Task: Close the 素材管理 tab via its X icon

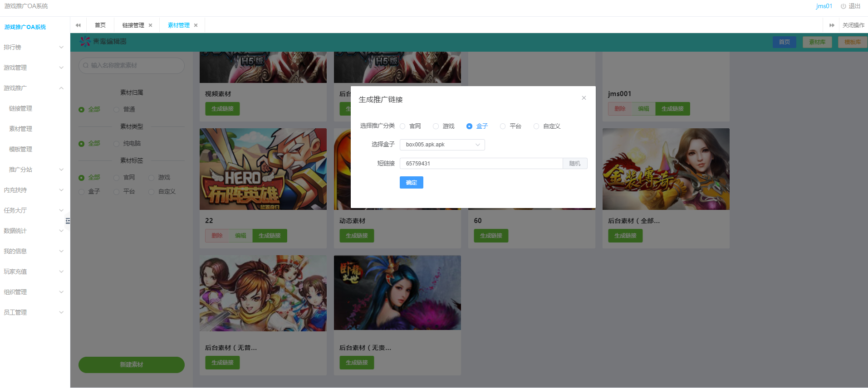Action: [196, 25]
